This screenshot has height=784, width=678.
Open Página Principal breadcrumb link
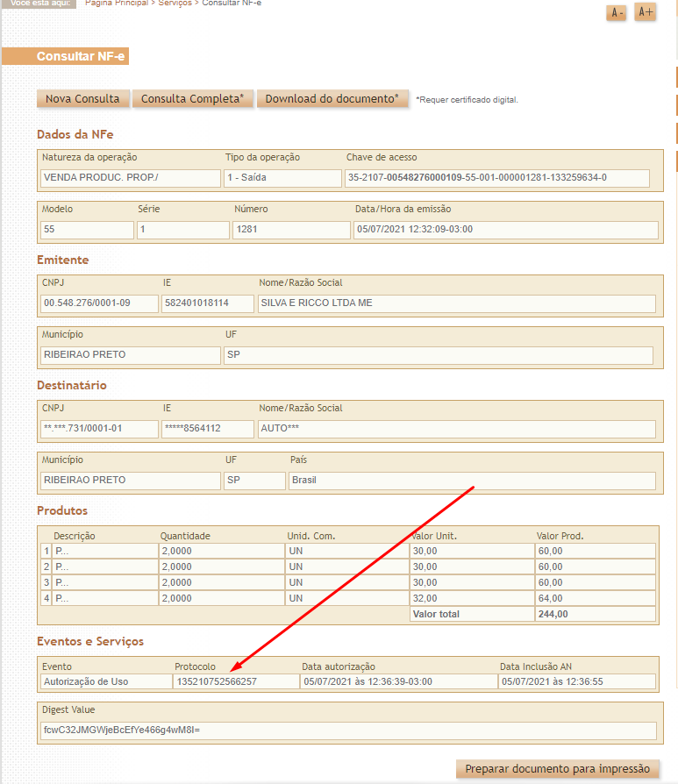117,3
